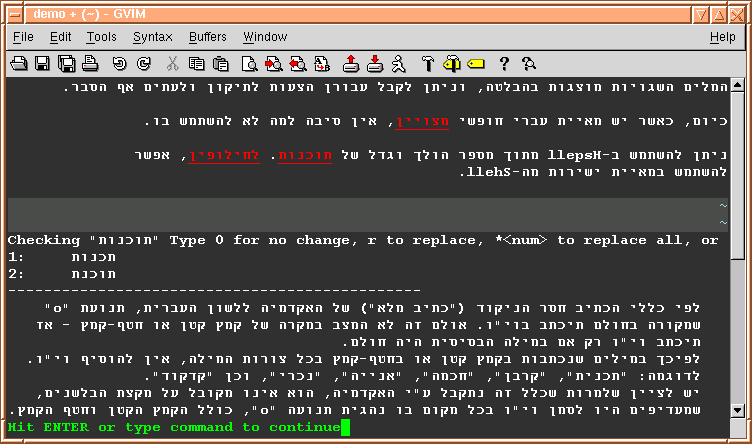Click the vertical scrollbar thumb
The image size is (752, 444).
click(737, 175)
